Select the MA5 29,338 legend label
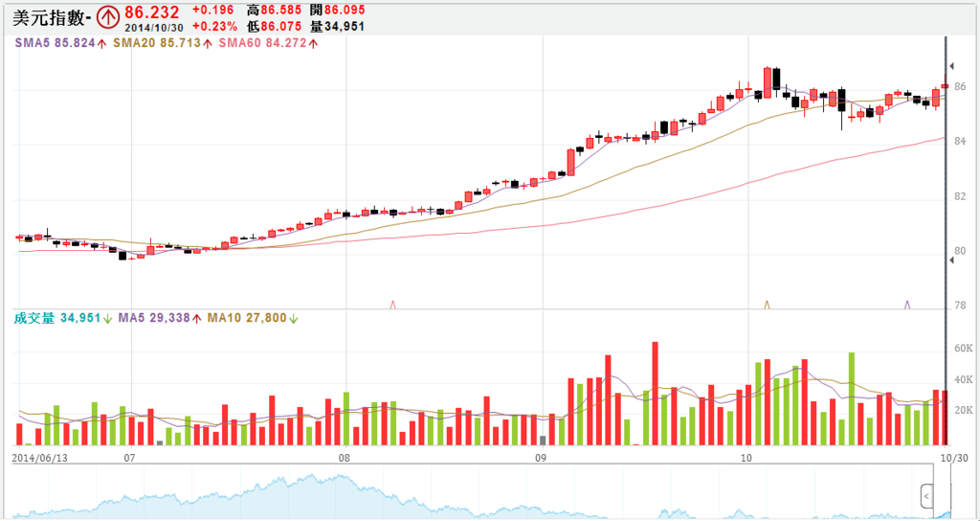Screen dimensions: 980x521 (x=154, y=318)
